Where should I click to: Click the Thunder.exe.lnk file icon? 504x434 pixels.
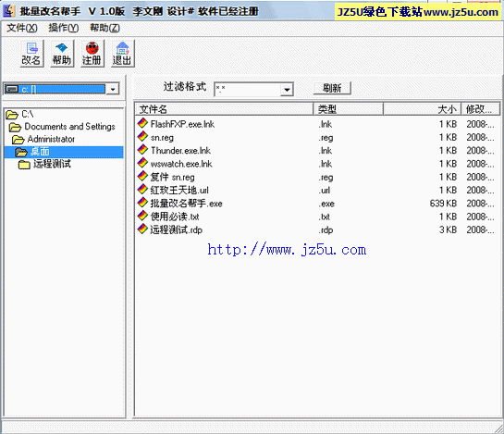142,150
